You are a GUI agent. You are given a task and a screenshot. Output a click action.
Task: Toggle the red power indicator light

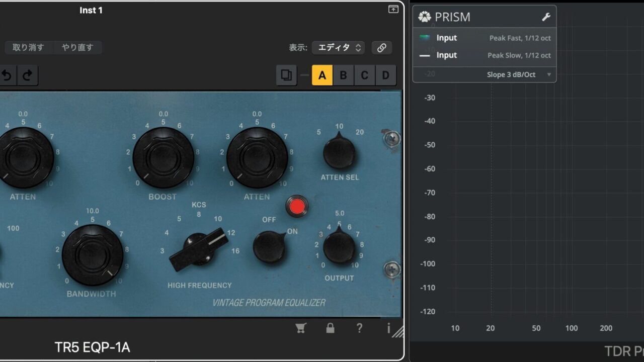click(296, 206)
